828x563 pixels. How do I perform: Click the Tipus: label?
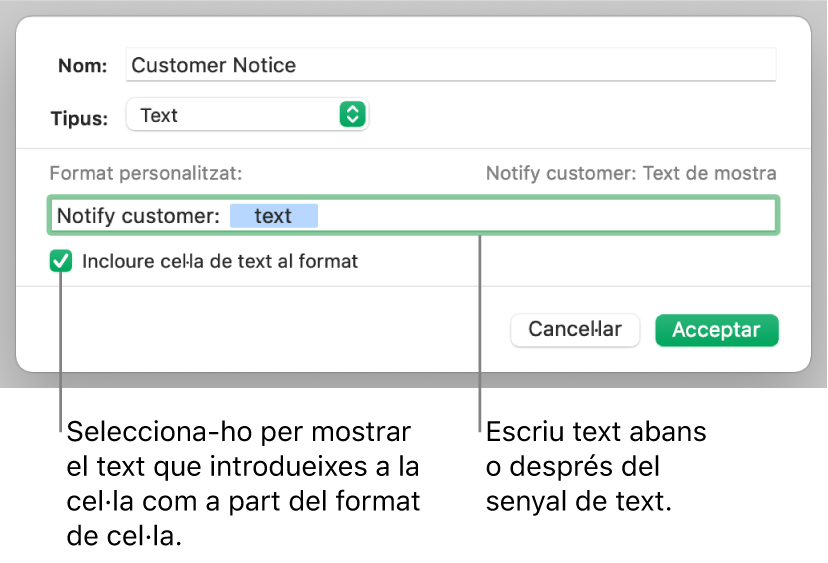click(x=79, y=118)
